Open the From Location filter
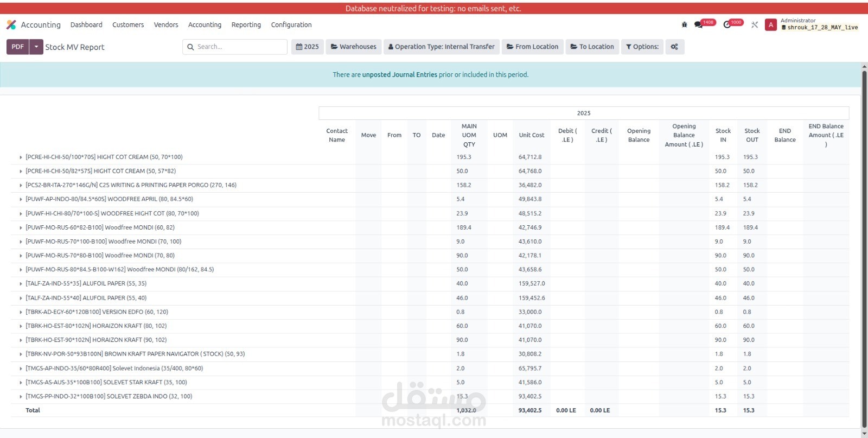Image resolution: width=868 pixels, height=438 pixels. 532,47
